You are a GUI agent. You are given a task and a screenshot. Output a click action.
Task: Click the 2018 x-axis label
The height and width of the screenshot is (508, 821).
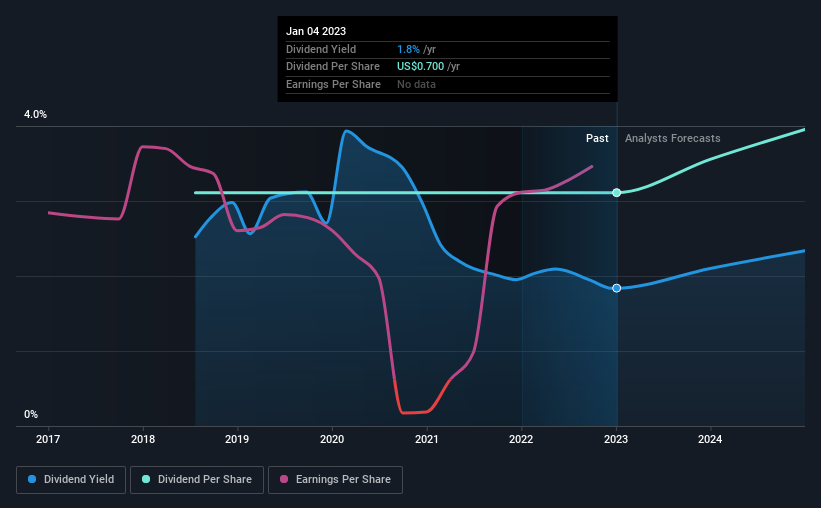(143, 439)
